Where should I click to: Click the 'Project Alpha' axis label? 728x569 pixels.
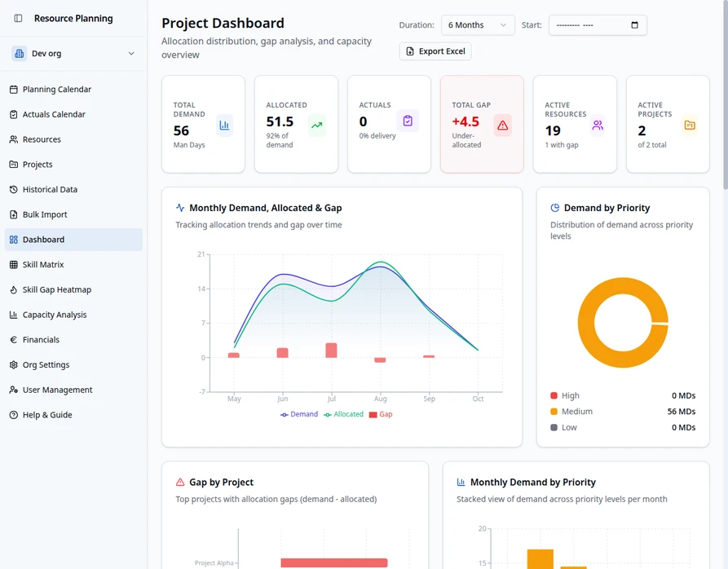point(214,563)
